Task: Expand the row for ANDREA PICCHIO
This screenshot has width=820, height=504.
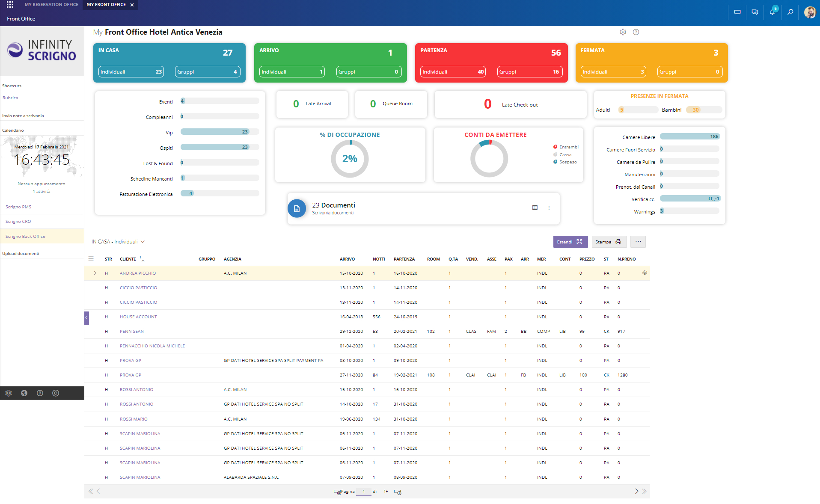Action: [95, 273]
